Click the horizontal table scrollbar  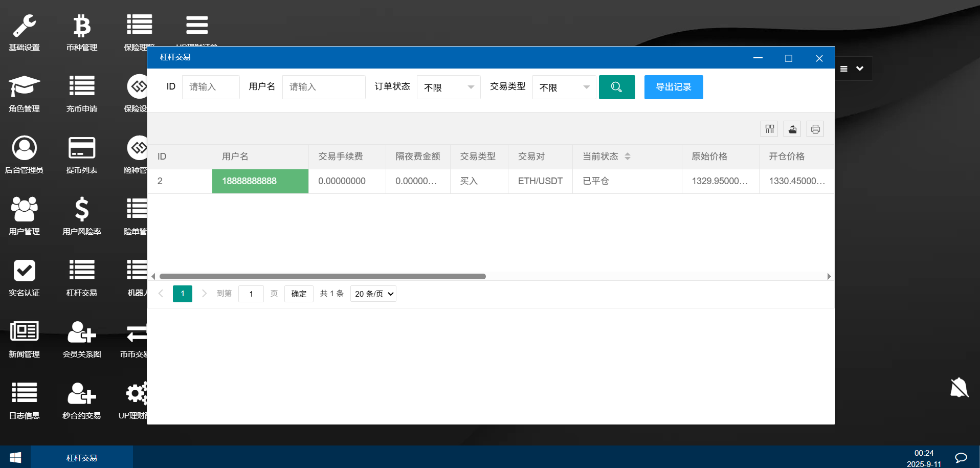322,277
